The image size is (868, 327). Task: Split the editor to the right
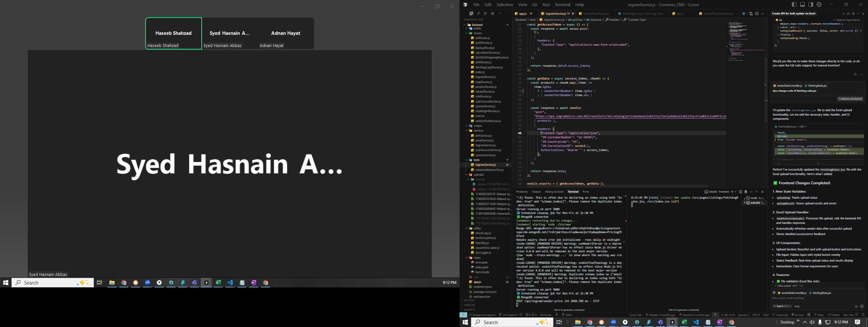tap(757, 13)
